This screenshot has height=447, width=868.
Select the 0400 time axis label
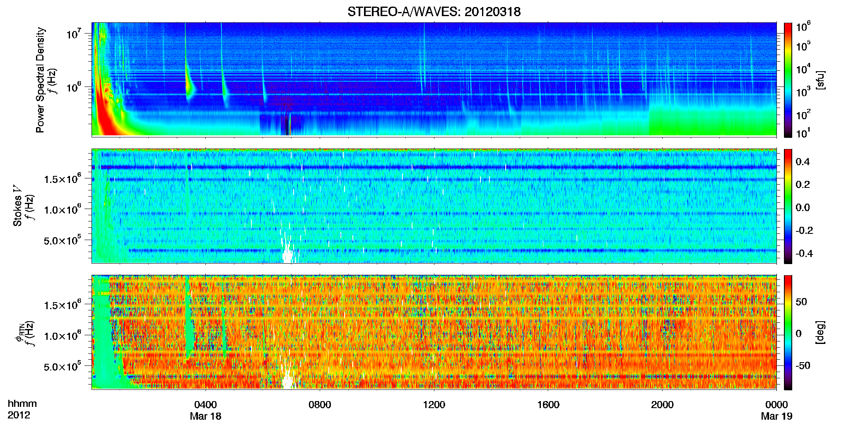click(x=205, y=405)
